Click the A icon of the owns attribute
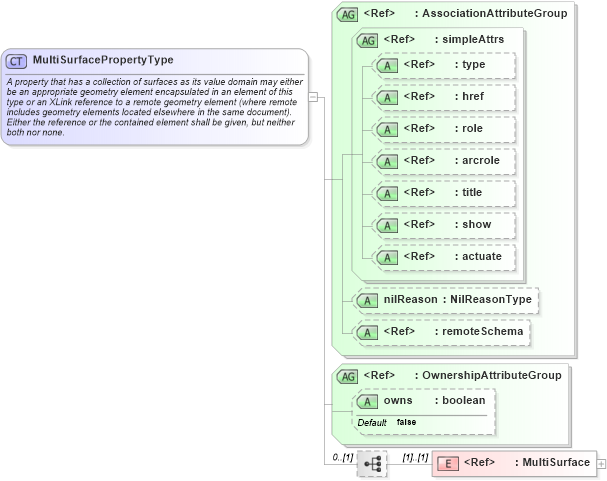The image size is (607, 481). pos(367,402)
